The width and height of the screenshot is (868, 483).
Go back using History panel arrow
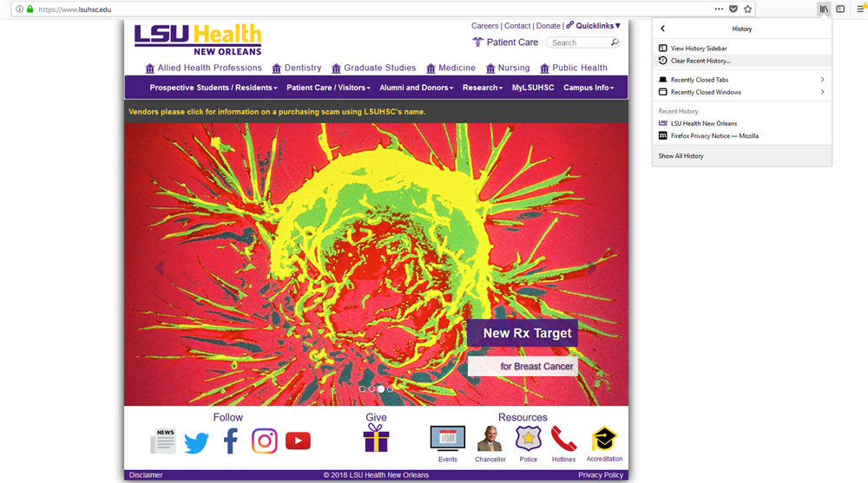[x=663, y=29]
